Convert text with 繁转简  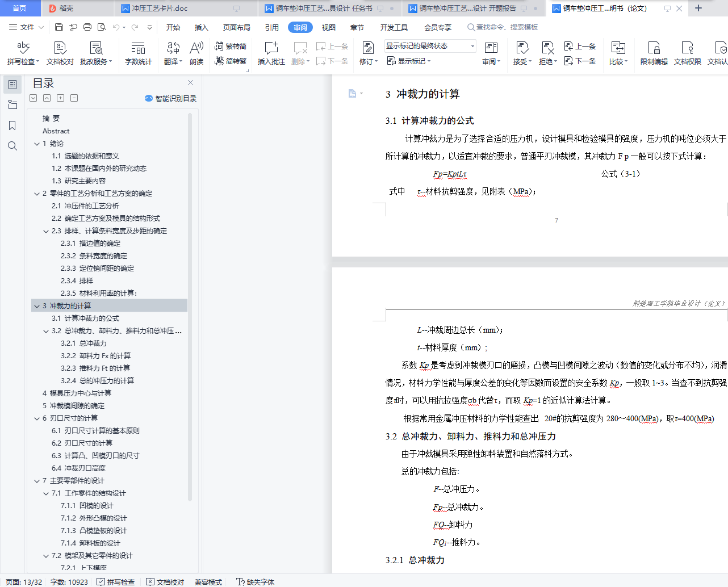click(231, 46)
